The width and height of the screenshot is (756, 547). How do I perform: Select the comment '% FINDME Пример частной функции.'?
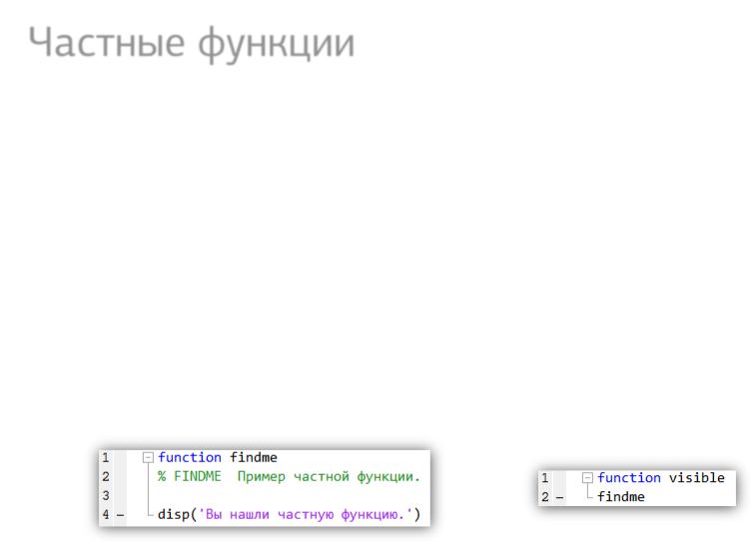pos(289,477)
